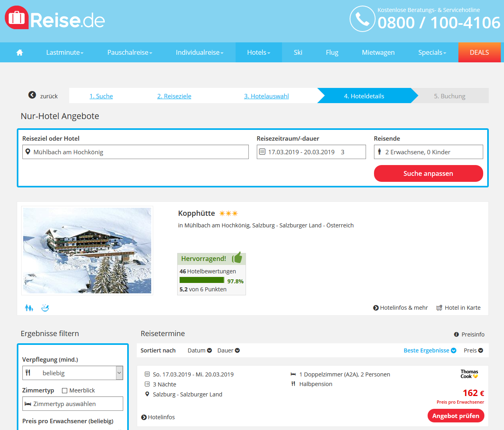Open Hotelinfos link in offer
This screenshot has width=504, height=430.
tap(158, 417)
